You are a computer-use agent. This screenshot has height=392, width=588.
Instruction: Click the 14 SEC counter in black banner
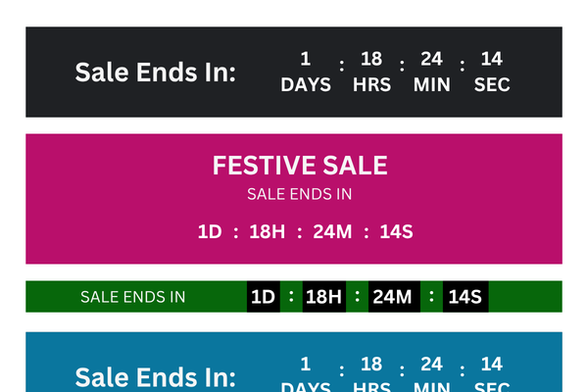[492, 72]
